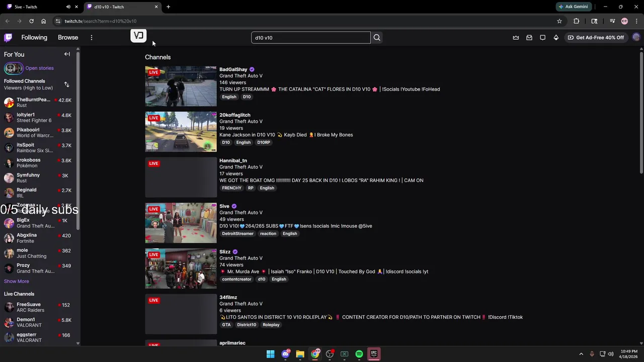The width and height of the screenshot is (644, 362).
Task: Open stories link in sidebar
Action: click(x=39, y=68)
